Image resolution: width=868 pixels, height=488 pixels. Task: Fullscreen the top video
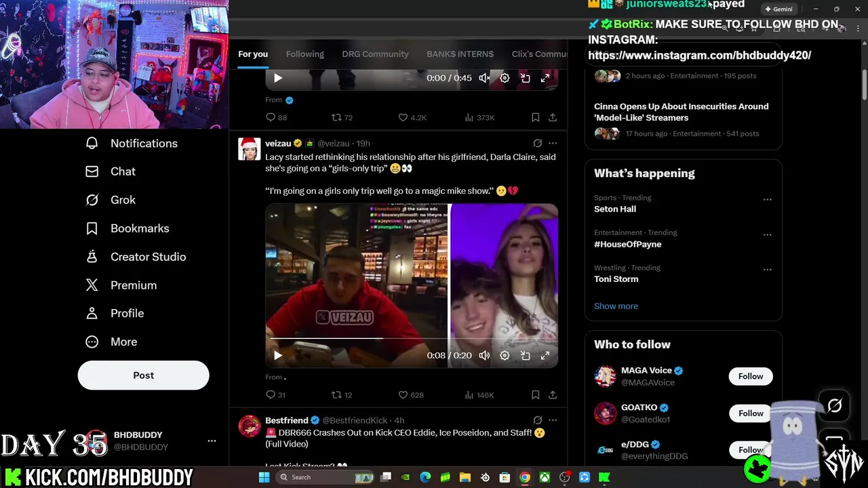coord(545,78)
